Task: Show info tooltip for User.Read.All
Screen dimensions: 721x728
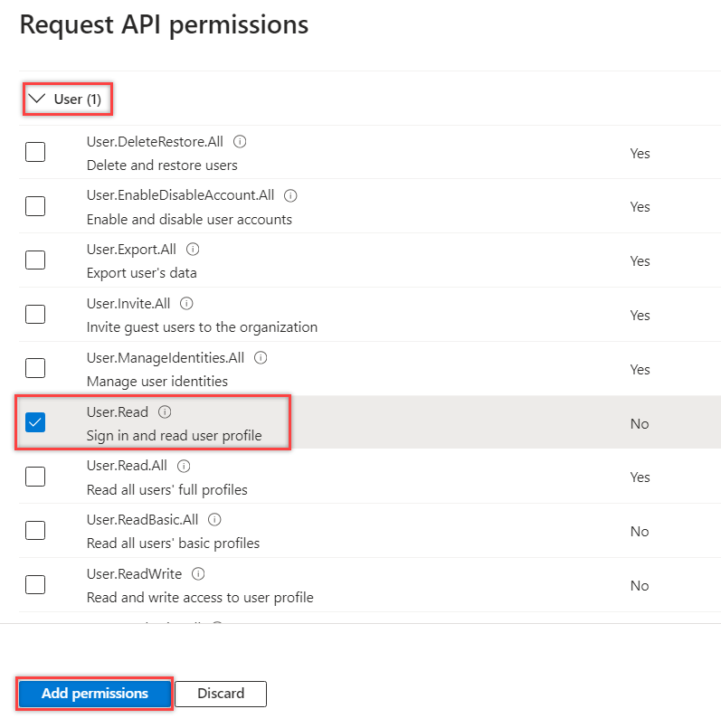Action: [x=184, y=466]
